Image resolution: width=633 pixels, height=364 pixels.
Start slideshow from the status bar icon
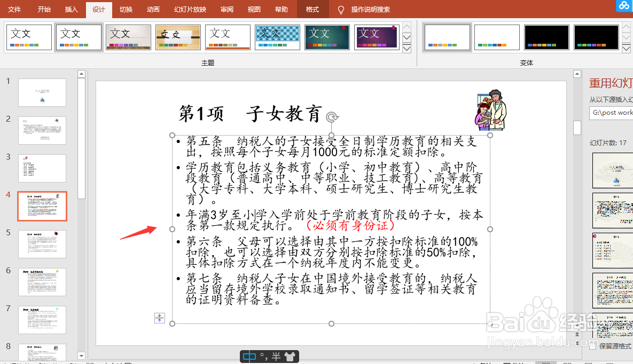pos(610,362)
